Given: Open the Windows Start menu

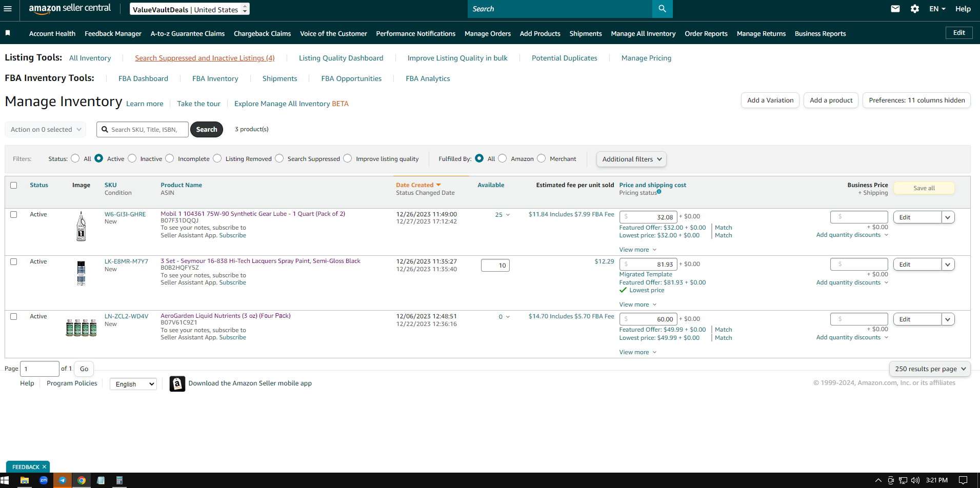Looking at the screenshot, I should (5, 480).
